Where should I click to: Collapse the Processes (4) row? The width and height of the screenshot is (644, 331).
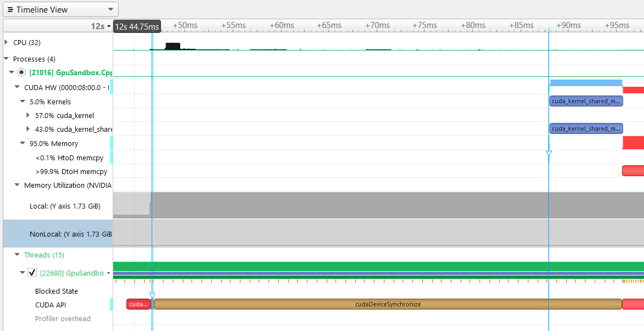coord(6,59)
